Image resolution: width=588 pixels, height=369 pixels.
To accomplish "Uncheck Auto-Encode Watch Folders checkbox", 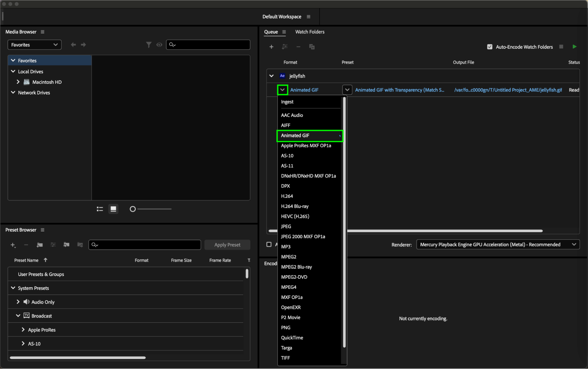I will 489,47.
